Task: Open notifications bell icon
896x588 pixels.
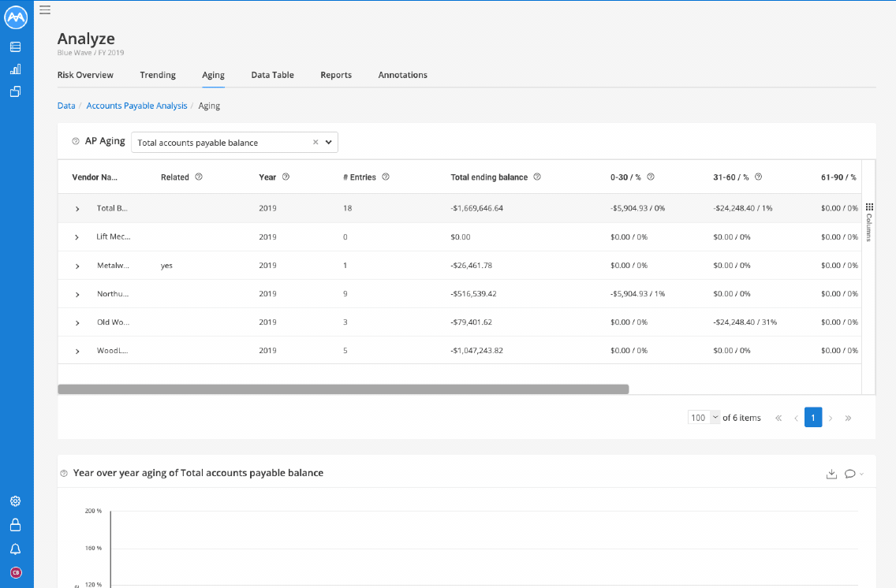Action: 16,549
